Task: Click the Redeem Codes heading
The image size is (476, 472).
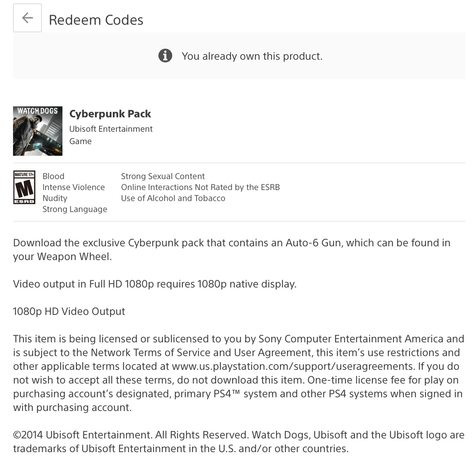Action: pyautogui.click(x=96, y=20)
